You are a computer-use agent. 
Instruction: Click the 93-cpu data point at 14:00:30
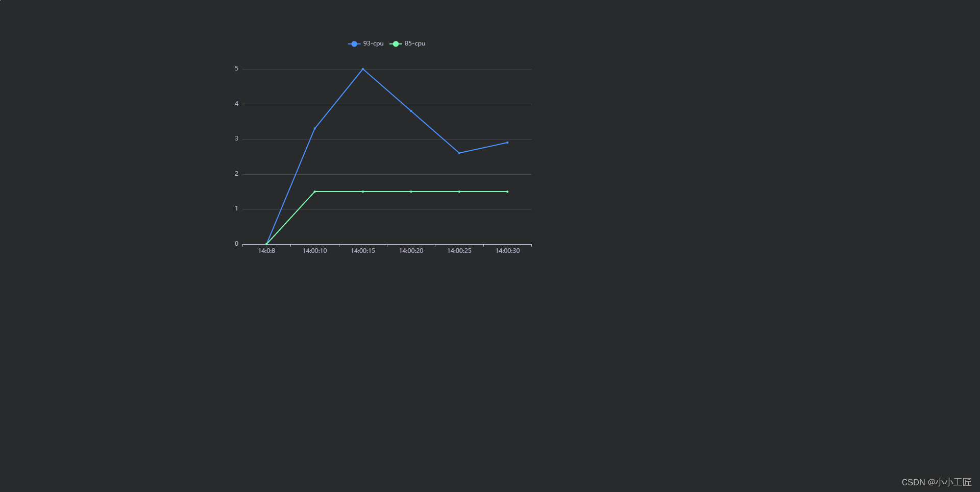(x=507, y=143)
